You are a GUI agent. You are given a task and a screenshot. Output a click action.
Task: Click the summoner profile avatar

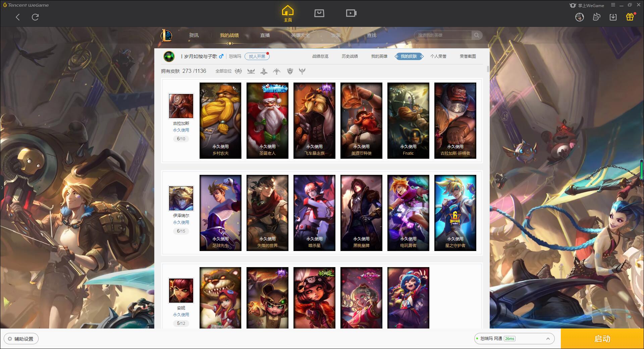(x=169, y=56)
